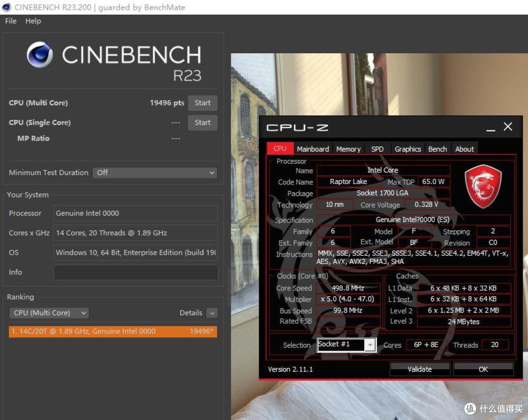This screenshot has width=528, height=420.
Task: Select the 14C/20T ranking entry row
Action: tap(113, 332)
